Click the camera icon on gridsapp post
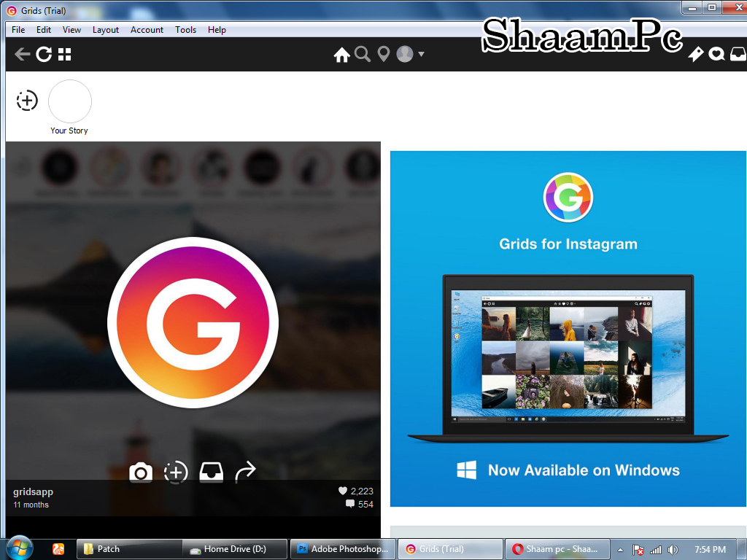The width and height of the screenshot is (747, 560). [x=141, y=472]
